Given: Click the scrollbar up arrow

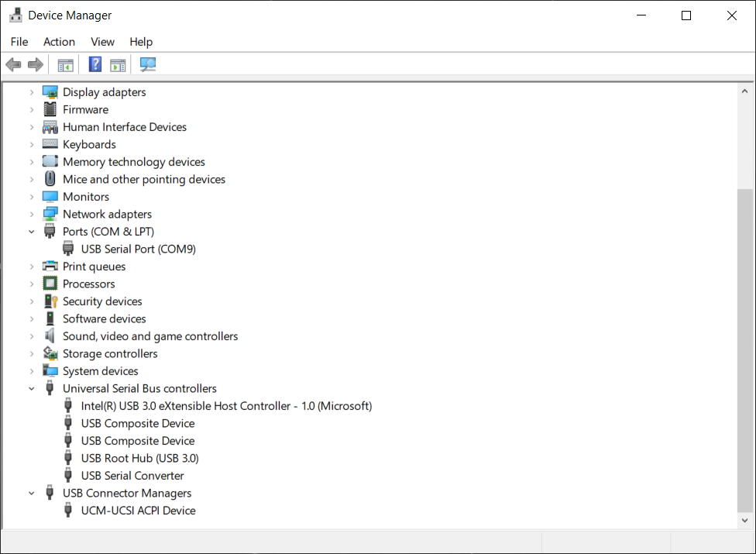Looking at the screenshot, I should click(745, 91).
